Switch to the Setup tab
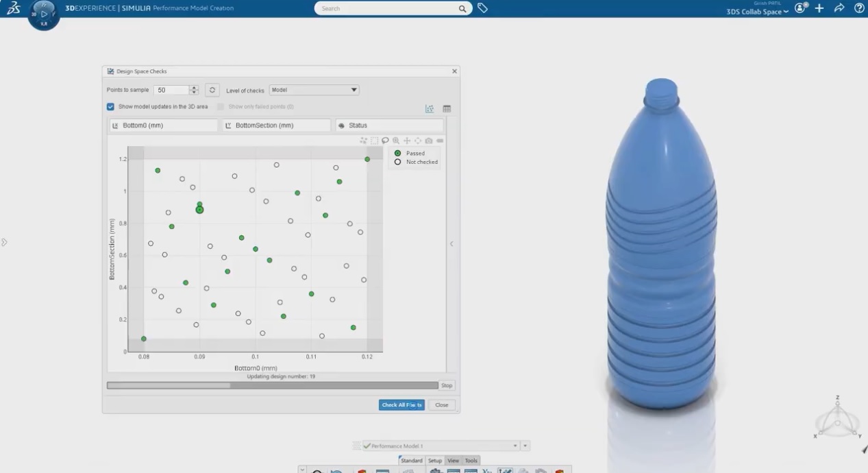The height and width of the screenshot is (473, 868). point(435,461)
